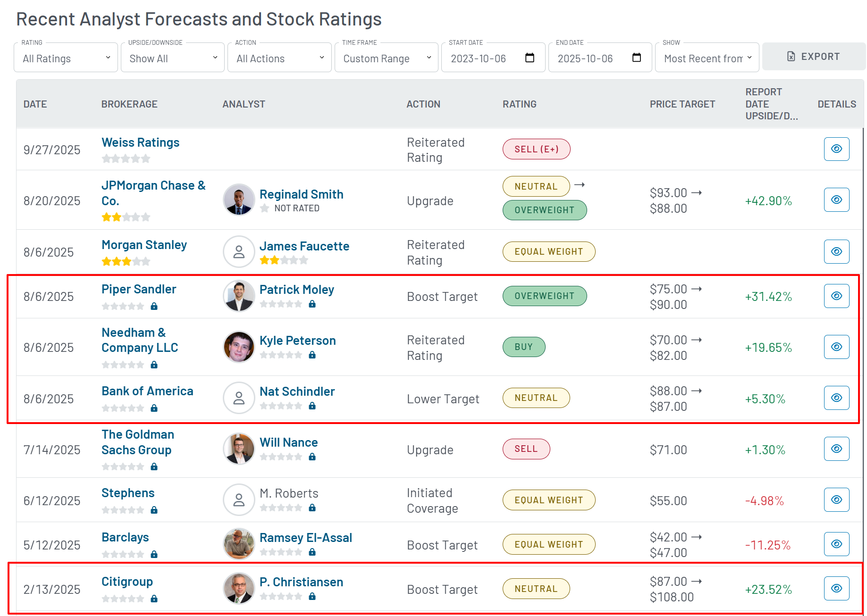Open details for Barclays row
This screenshot has width=867, height=616.
(836, 544)
